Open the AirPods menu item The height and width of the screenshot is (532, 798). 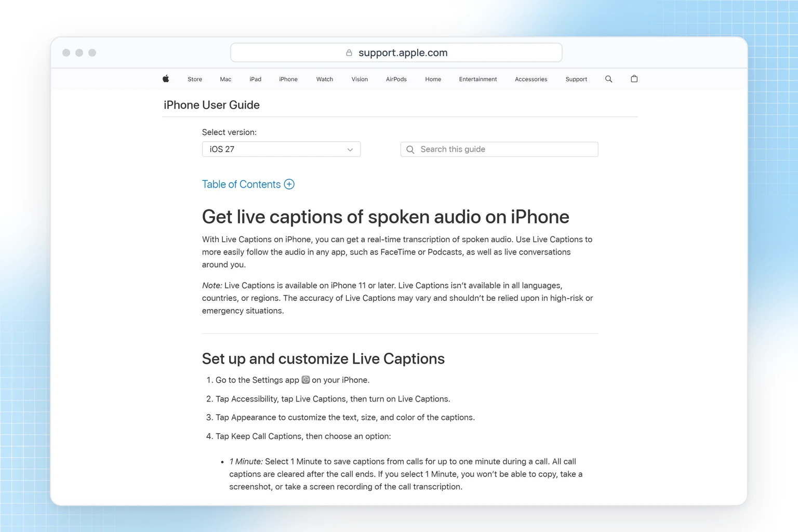point(396,79)
